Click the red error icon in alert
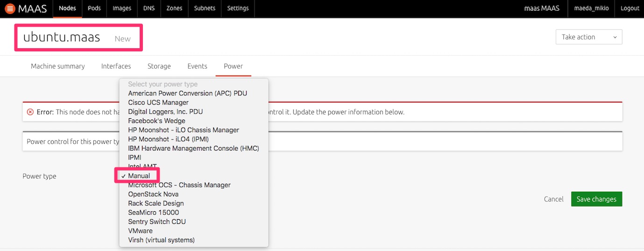The height and width of the screenshot is (251, 644). pos(30,112)
